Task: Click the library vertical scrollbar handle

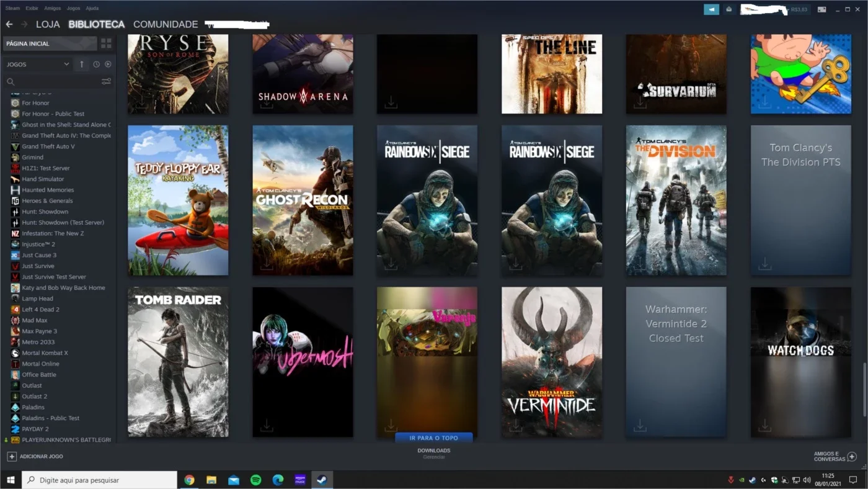Action: coord(864,389)
